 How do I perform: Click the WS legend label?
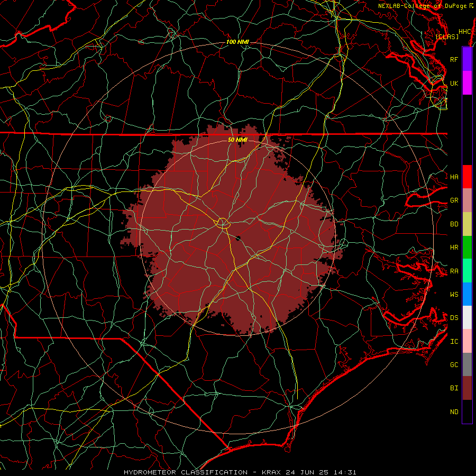[x=454, y=294]
